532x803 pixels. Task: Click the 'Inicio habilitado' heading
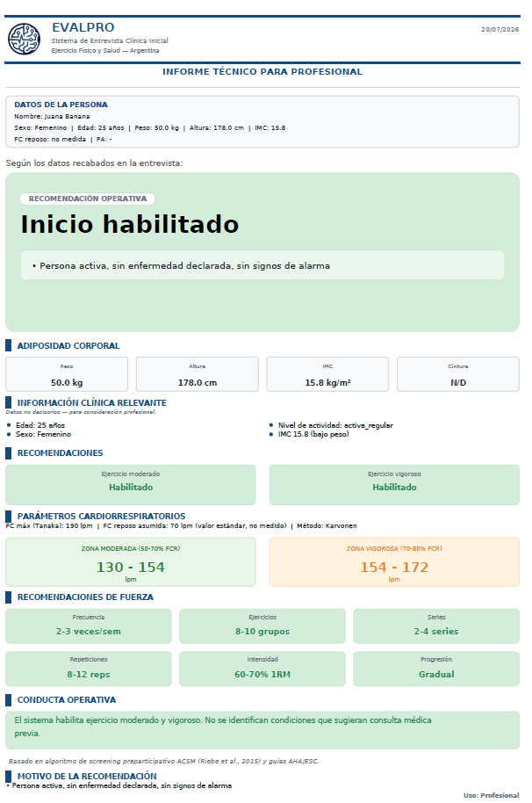click(130, 224)
